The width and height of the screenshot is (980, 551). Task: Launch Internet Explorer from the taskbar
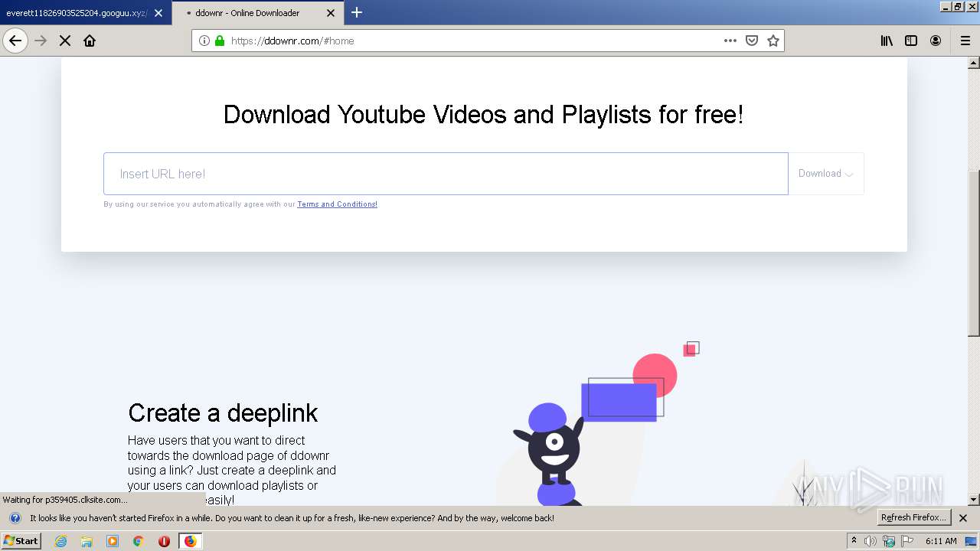[60, 541]
